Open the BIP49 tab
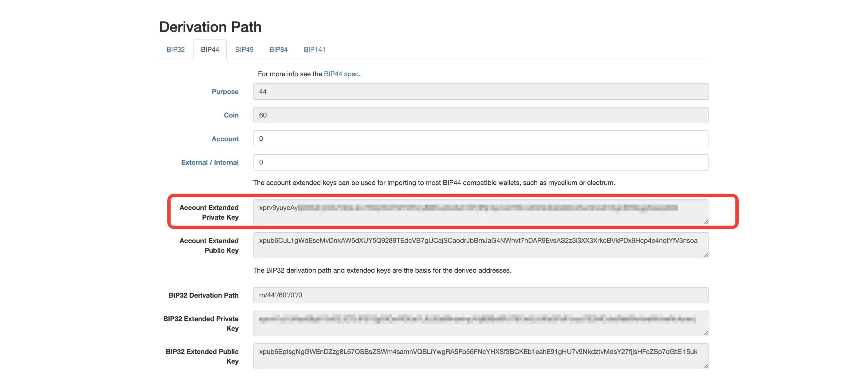868x385 pixels. [x=244, y=49]
